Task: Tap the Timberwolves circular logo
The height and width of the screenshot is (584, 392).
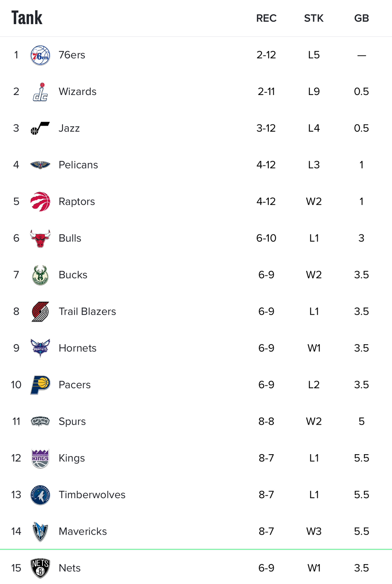Action: [40, 495]
